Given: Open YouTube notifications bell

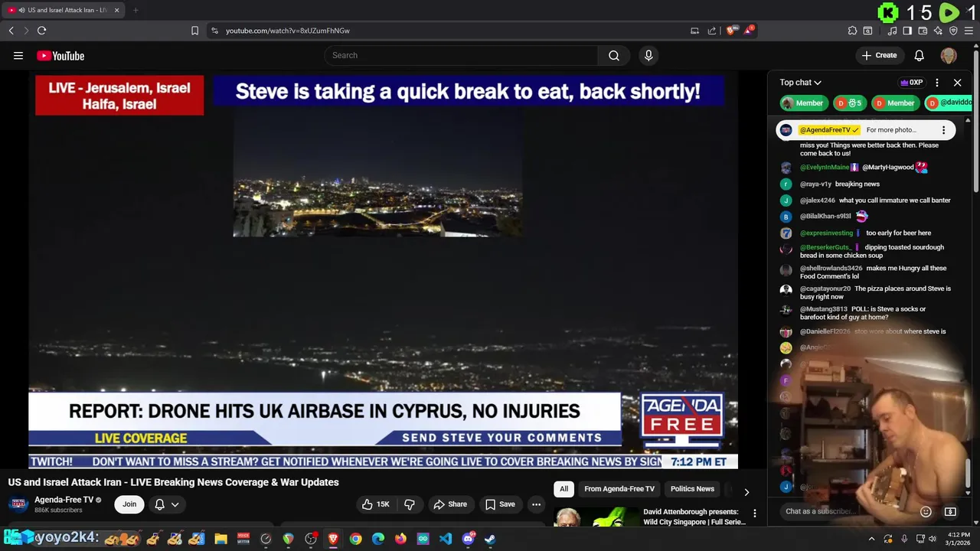Looking at the screenshot, I should click(x=920, y=55).
